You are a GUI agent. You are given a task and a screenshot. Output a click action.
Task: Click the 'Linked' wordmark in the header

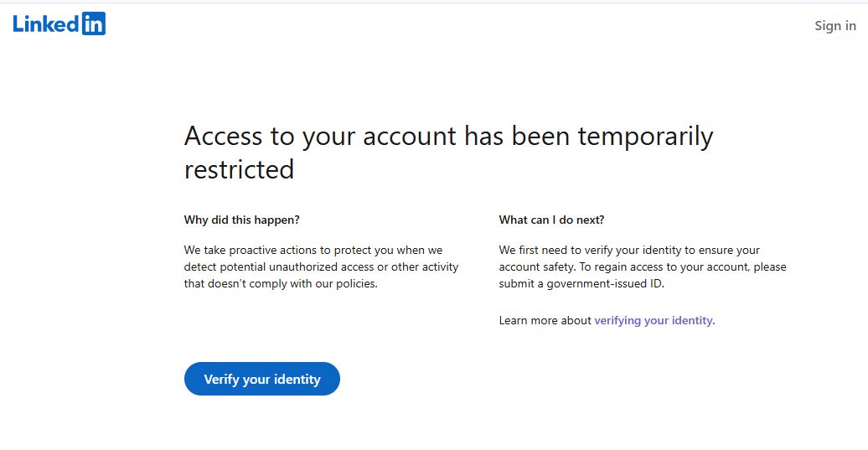47,23
